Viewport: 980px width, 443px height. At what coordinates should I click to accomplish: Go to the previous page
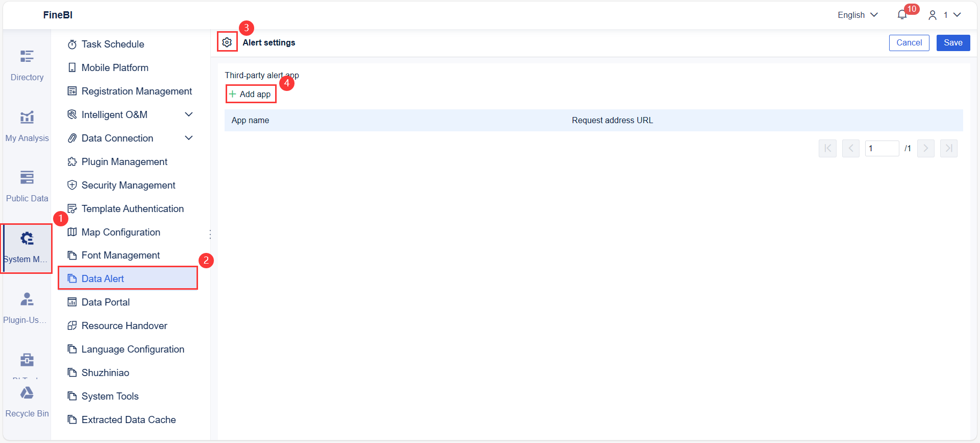[851, 148]
